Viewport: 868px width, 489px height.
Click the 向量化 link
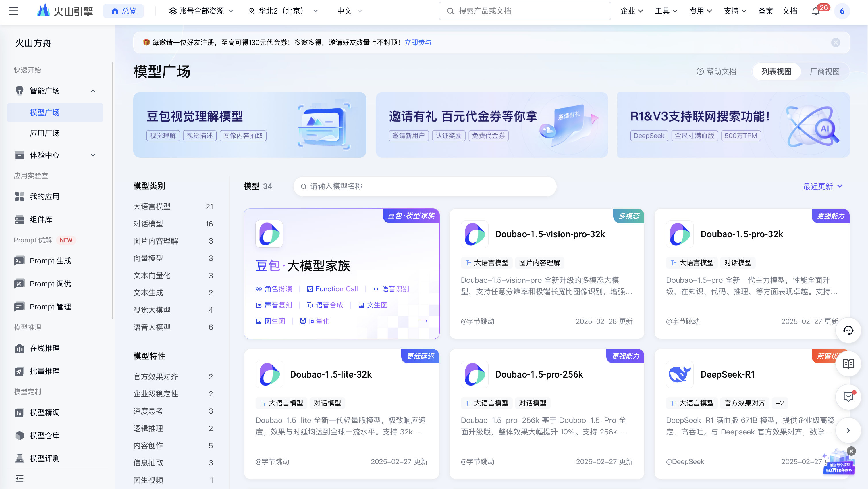315,321
